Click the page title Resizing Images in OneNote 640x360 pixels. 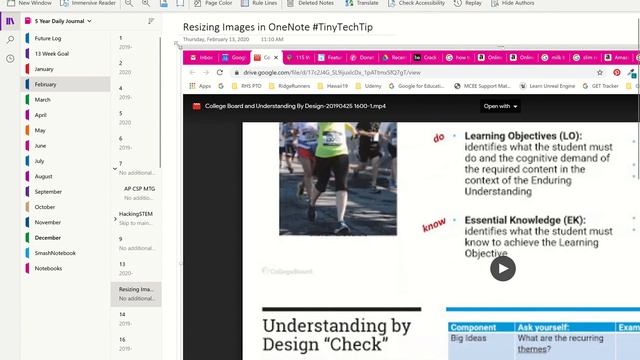click(x=278, y=27)
